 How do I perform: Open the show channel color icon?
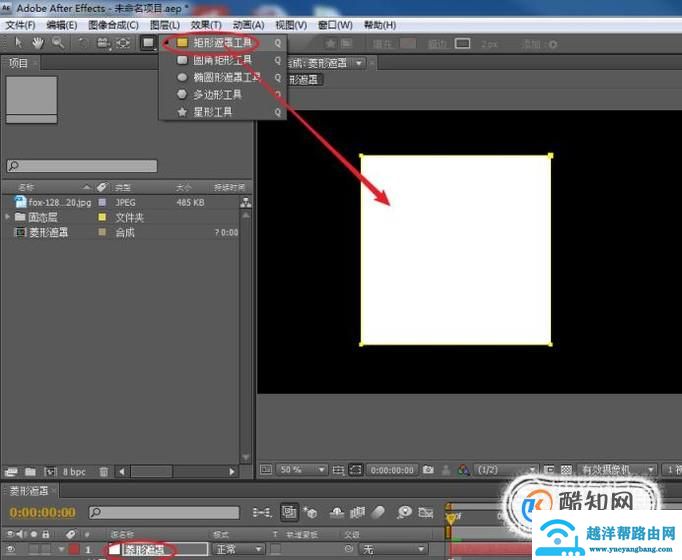pos(464,470)
